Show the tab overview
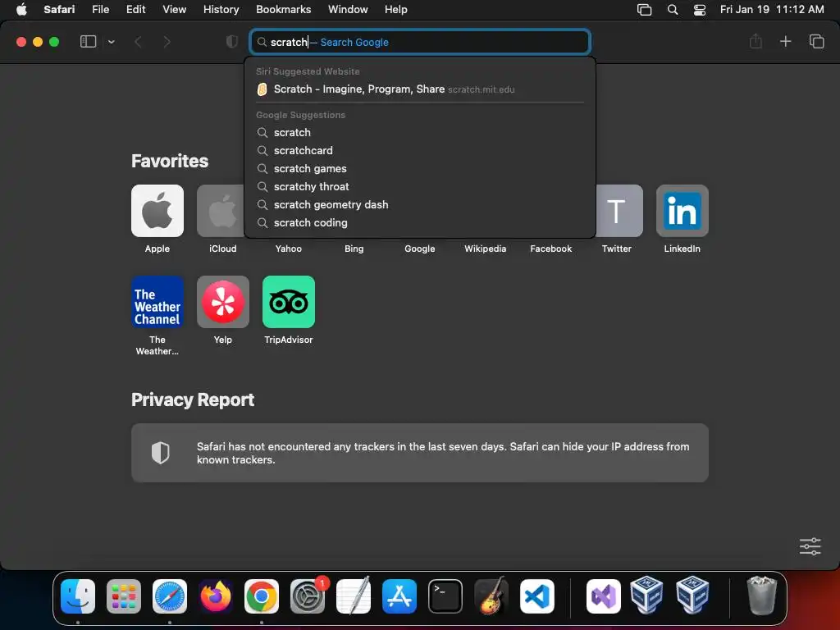Image resolution: width=840 pixels, height=630 pixels. click(816, 41)
